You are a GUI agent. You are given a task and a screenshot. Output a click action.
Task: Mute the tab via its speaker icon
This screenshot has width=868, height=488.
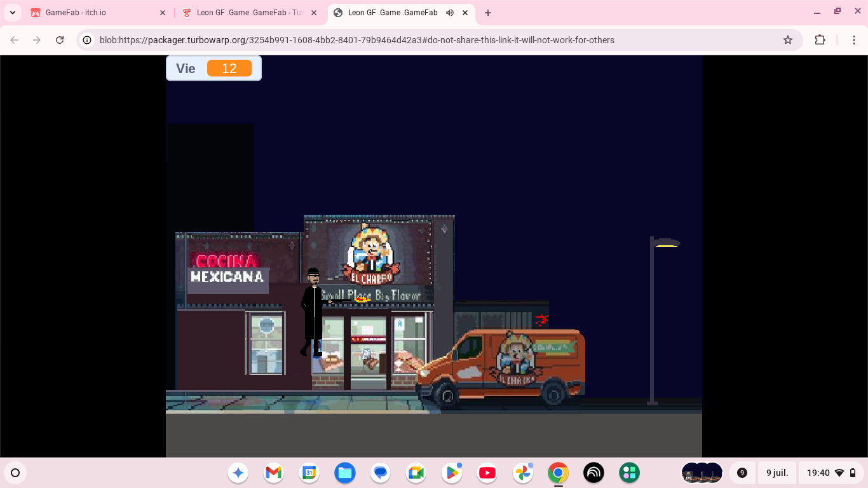[450, 13]
